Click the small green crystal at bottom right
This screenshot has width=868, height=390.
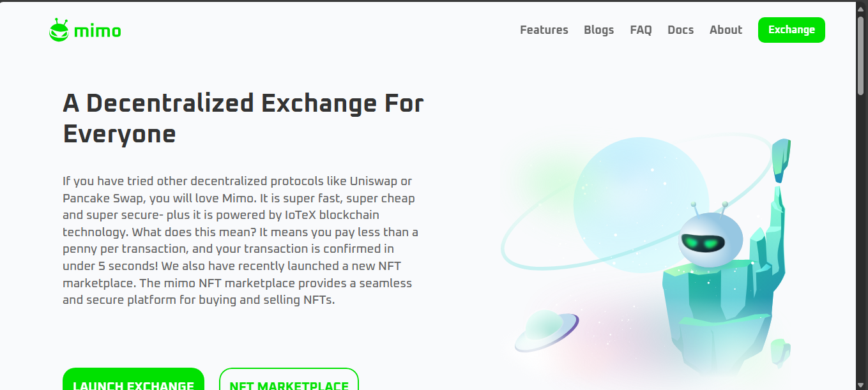coord(780,352)
